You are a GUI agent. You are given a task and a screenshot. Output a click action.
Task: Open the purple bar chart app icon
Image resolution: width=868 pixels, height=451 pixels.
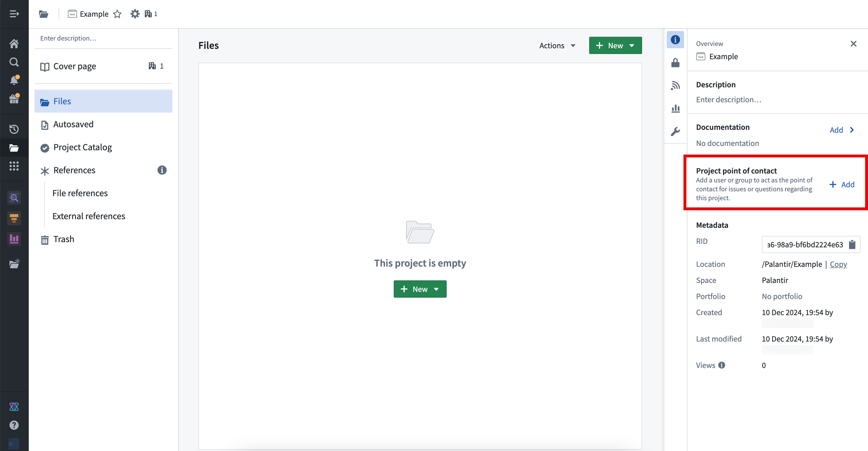14,239
